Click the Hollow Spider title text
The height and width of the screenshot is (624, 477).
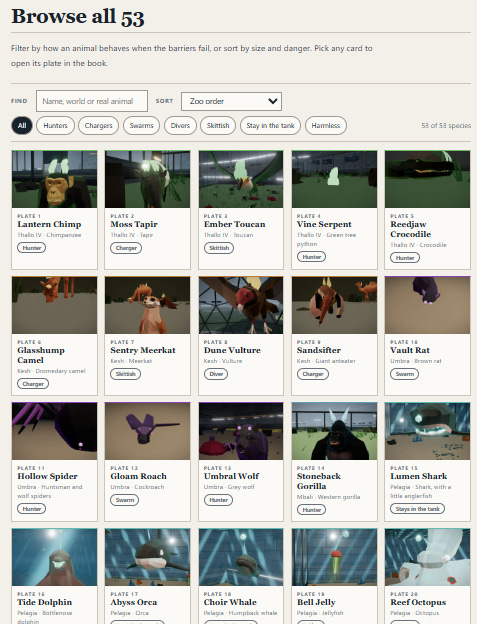(x=47, y=476)
